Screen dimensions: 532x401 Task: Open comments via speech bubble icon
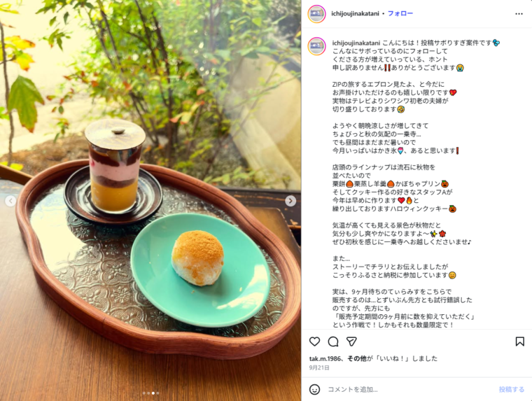[x=333, y=342]
